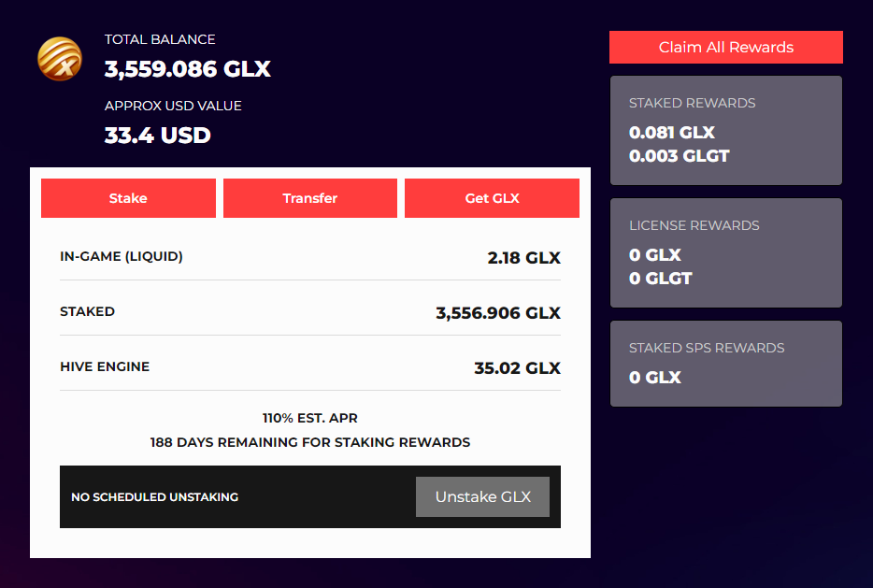Click the Unstake GLX button
Screen dimensions: 873x588
482,496
